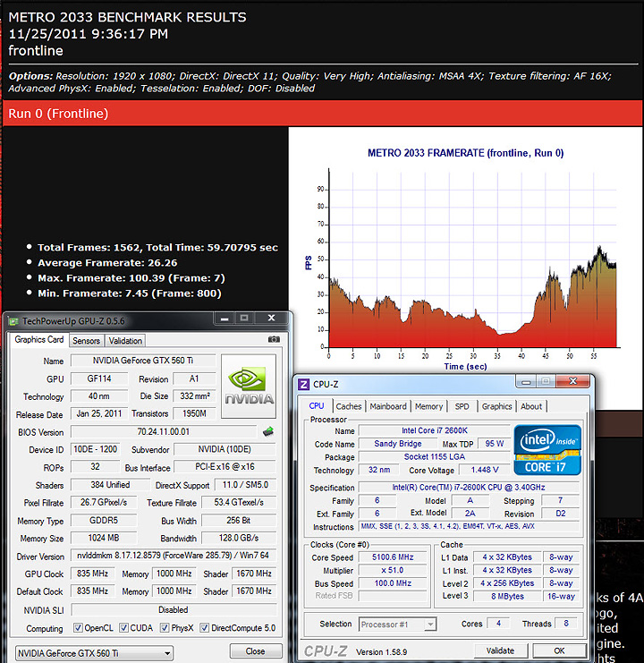This screenshot has width=644, height=663.
Task: Click the Multiplier value x 51.0
Action: click(393, 571)
